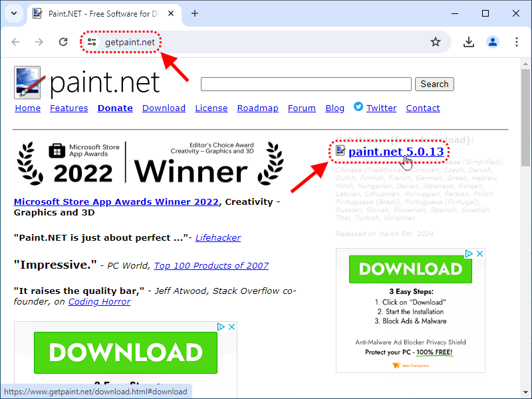The width and height of the screenshot is (532, 399).
Task: Open Top 100 Products of 2007 link
Action: [211, 265]
